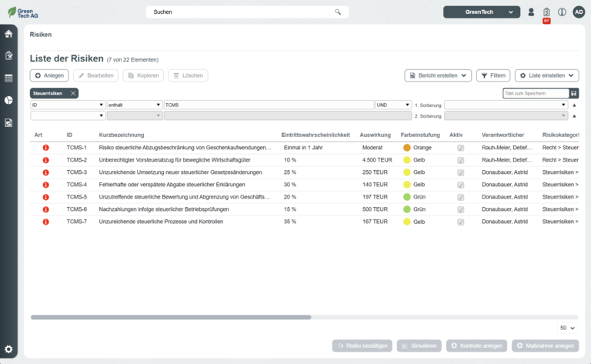Toggle Aktiv checkbox for TCMS-7

[461, 222]
